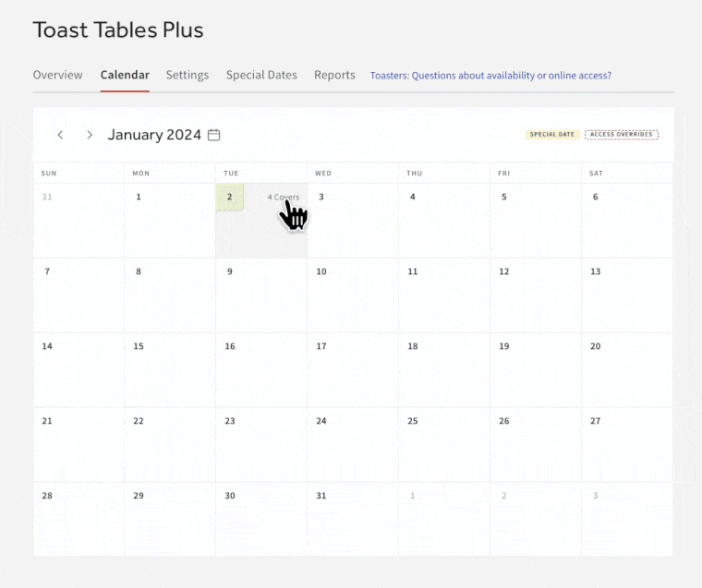Open the Special Dates tab

pos(261,75)
